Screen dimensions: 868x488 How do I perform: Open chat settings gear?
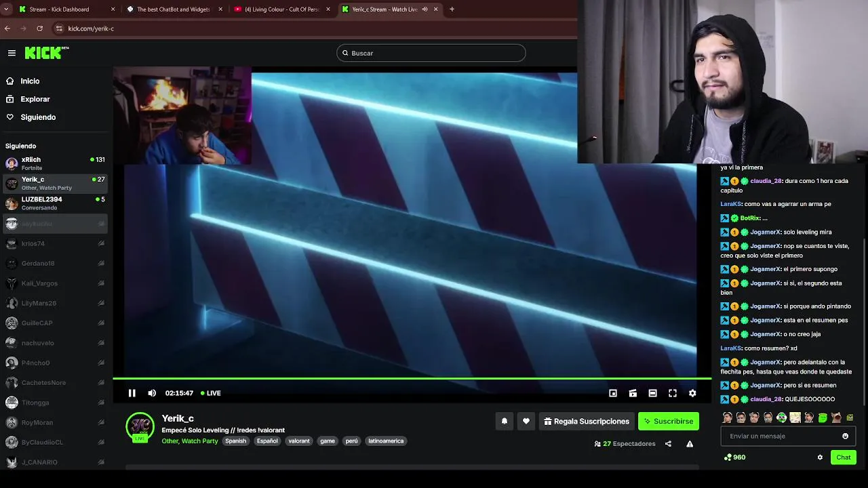click(x=820, y=457)
